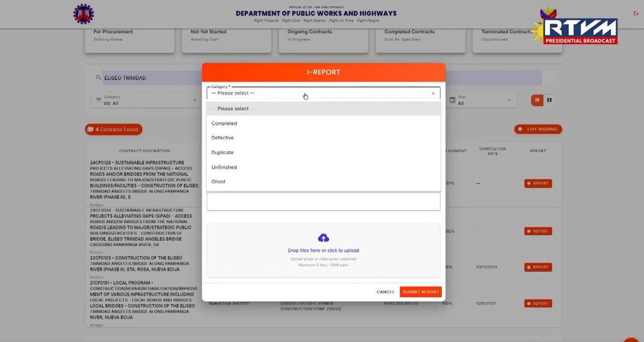Click the description text box under category list
Viewport: 644px width, 342px height.
click(x=324, y=200)
